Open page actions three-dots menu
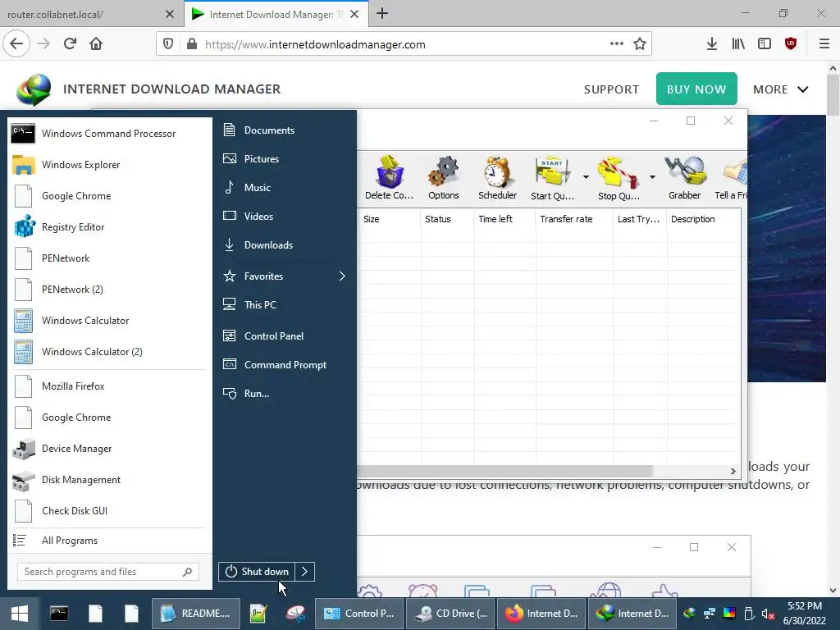The height and width of the screenshot is (630, 840). pos(617,43)
